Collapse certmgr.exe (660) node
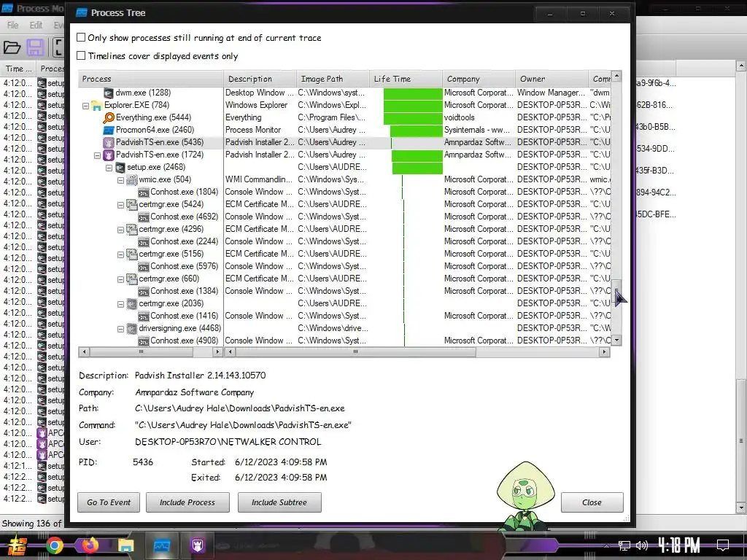Image resolution: width=747 pixels, height=560 pixels. 120,279
